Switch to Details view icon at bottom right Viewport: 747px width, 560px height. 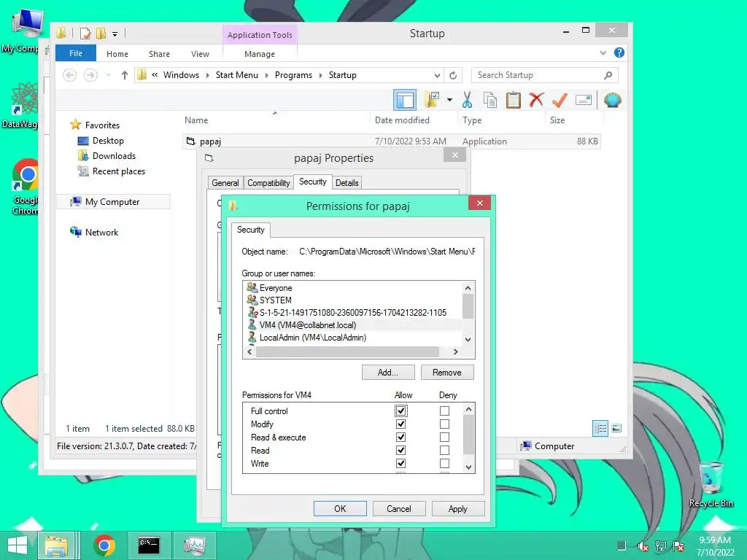600,428
